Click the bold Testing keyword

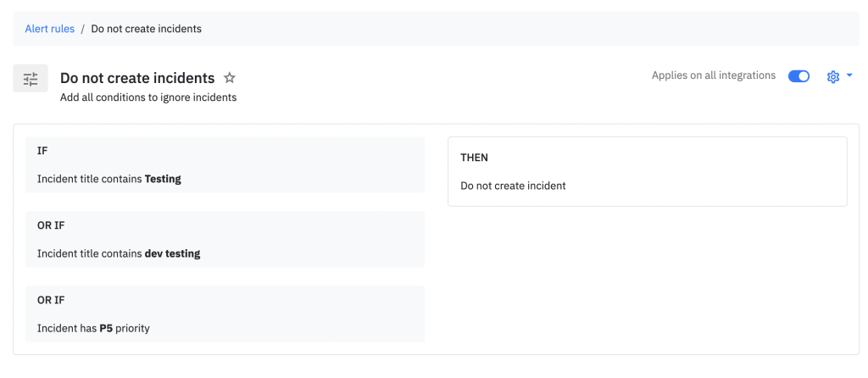pos(163,179)
